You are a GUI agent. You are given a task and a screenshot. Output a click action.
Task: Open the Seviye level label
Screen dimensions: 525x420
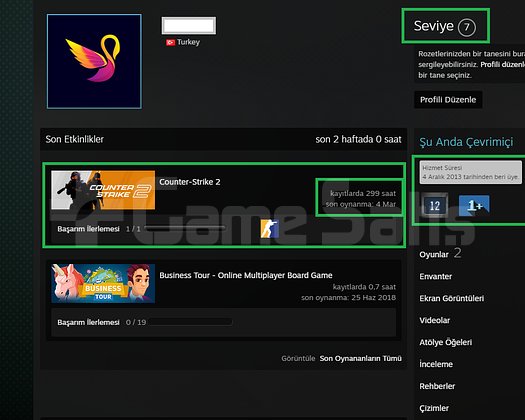(434, 26)
